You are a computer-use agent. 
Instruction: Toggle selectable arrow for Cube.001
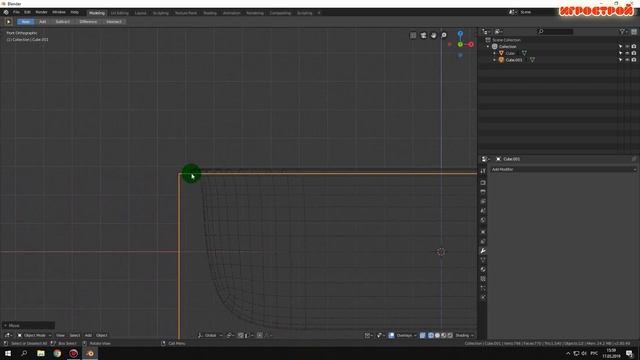pos(620,60)
